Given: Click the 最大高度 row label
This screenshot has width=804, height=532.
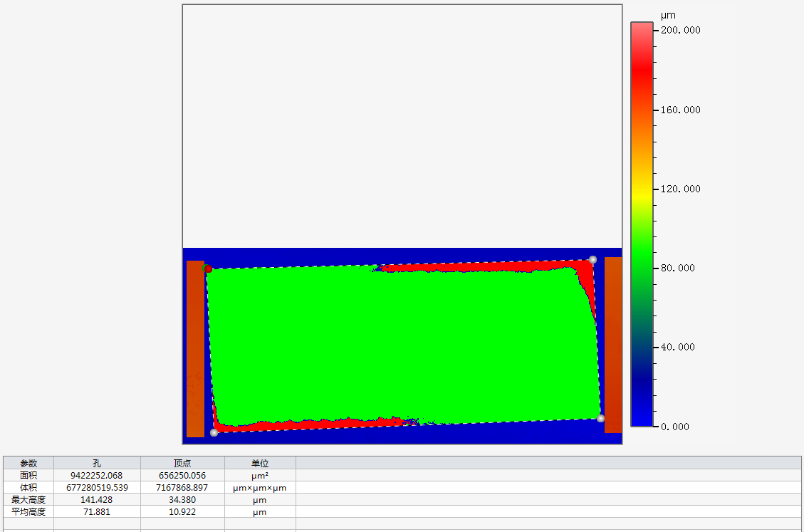Looking at the screenshot, I should (x=28, y=500).
